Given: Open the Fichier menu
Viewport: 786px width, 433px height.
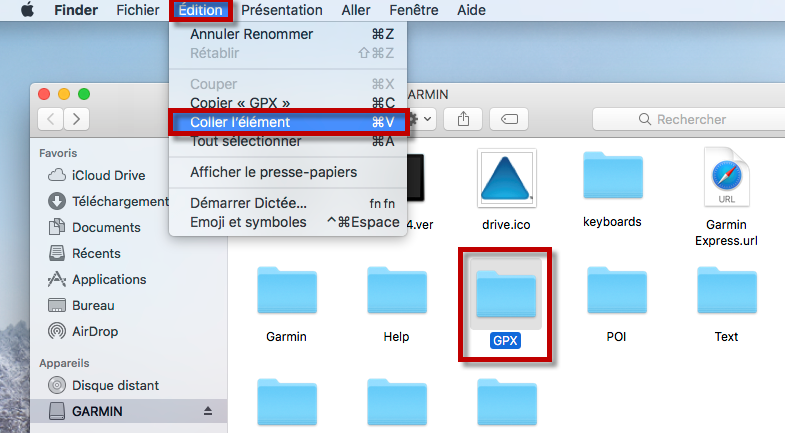Looking at the screenshot, I should (138, 10).
